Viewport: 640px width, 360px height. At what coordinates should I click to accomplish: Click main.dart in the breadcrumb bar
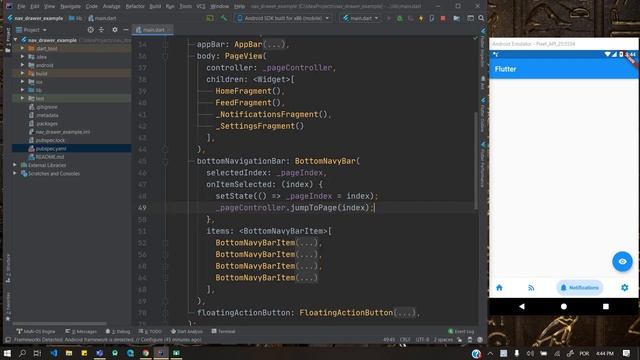pos(102,18)
